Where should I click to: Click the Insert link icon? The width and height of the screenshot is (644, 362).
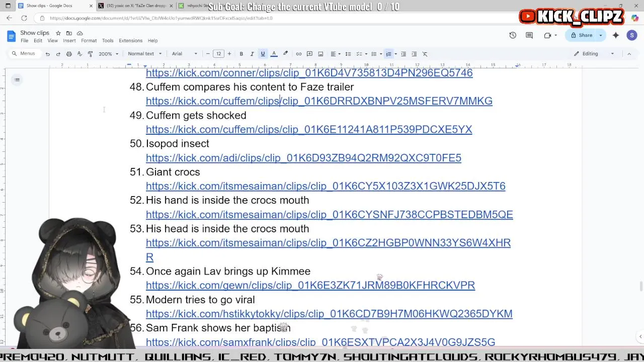[299, 54]
